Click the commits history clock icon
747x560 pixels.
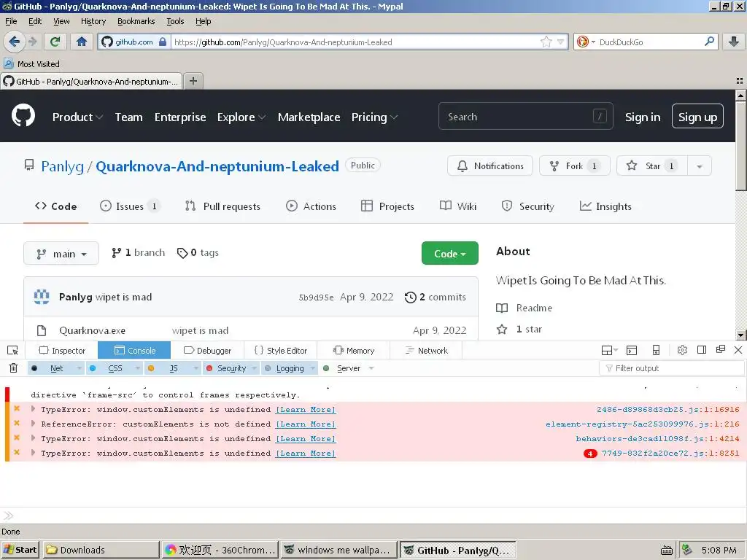[x=411, y=297]
